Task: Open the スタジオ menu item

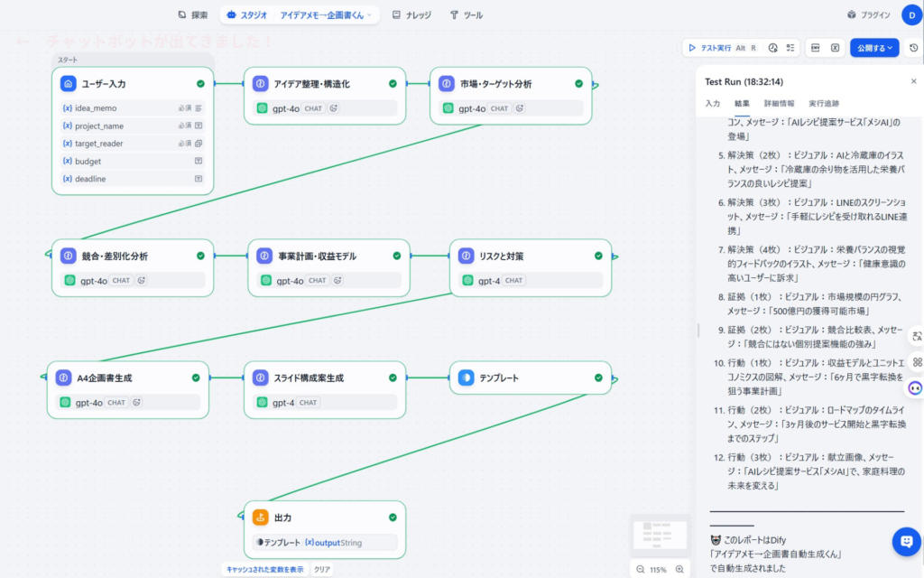Action: [x=247, y=15]
